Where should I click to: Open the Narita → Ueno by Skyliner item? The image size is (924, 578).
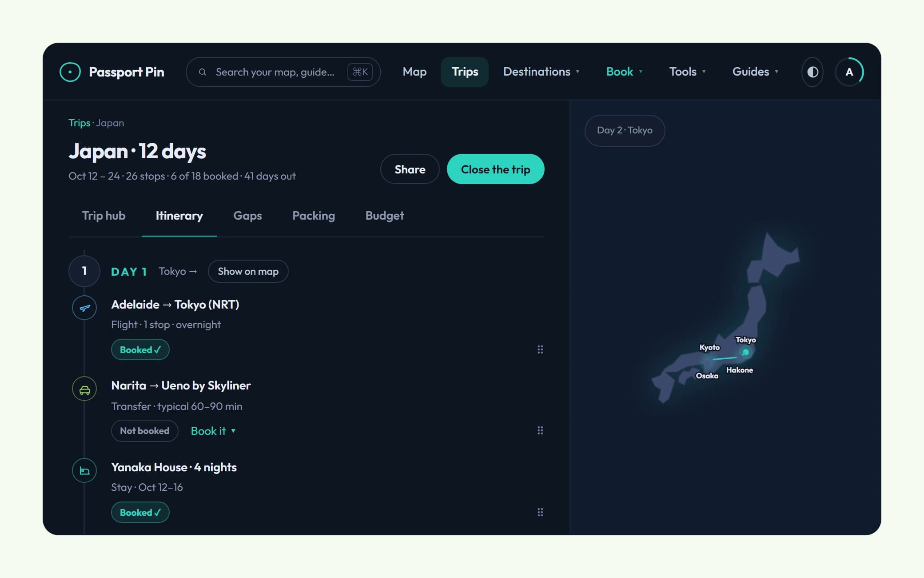click(x=181, y=385)
